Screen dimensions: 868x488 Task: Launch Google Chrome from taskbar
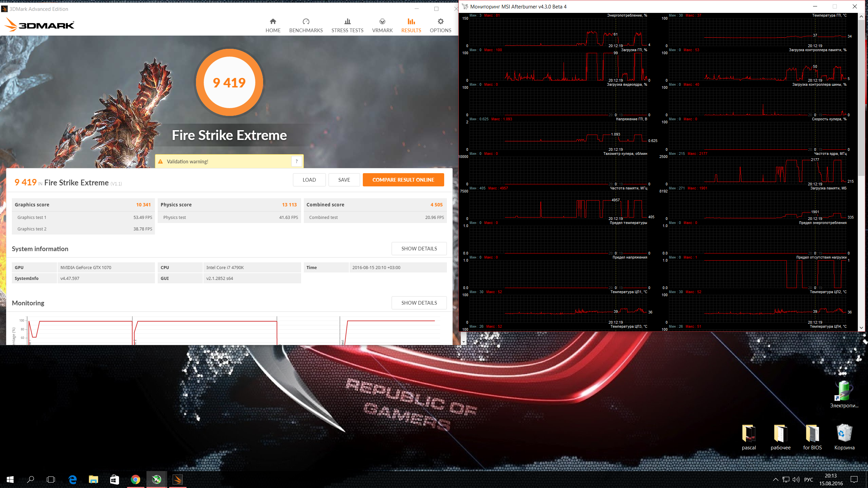135,480
